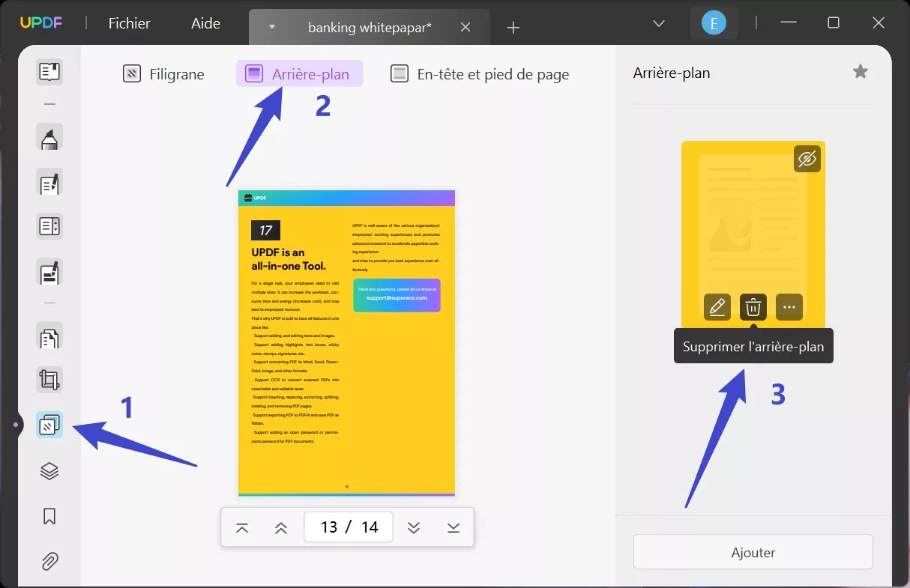The image size is (910, 588).
Task: Go to the next page
Action: 413,527
